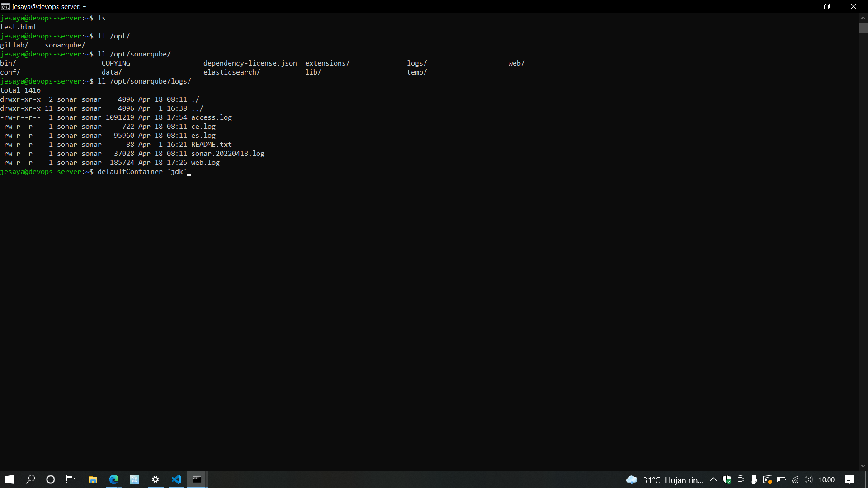Image resolution: width=868 pixels, height=488 pixels.
Task: Open the taskbar Search icon
Action: pyautogui.click(x=30, y=479)
